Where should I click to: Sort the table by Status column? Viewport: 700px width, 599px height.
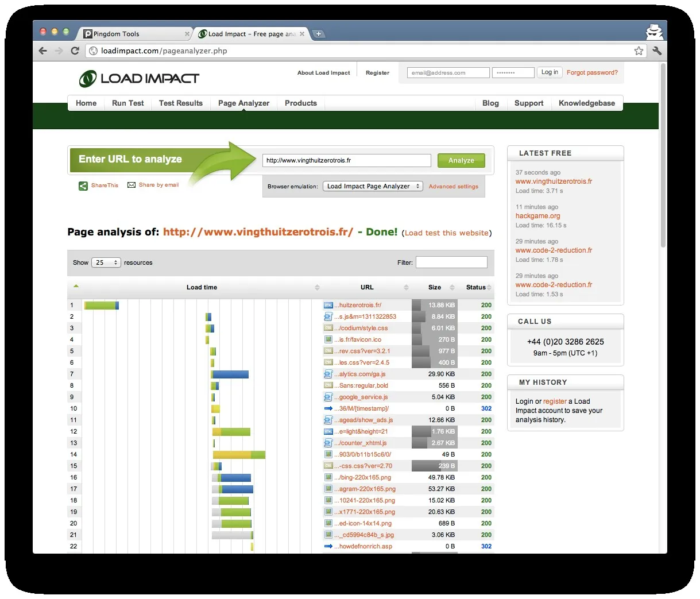click(476, 287)
